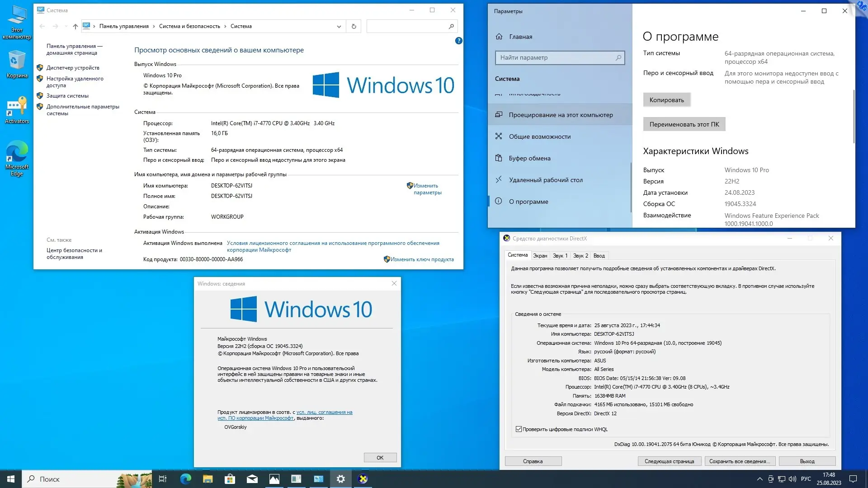This screenshot has width=868, height=488.
Task: Click Settings window vertical scrollbar
Action: [854, 117]
